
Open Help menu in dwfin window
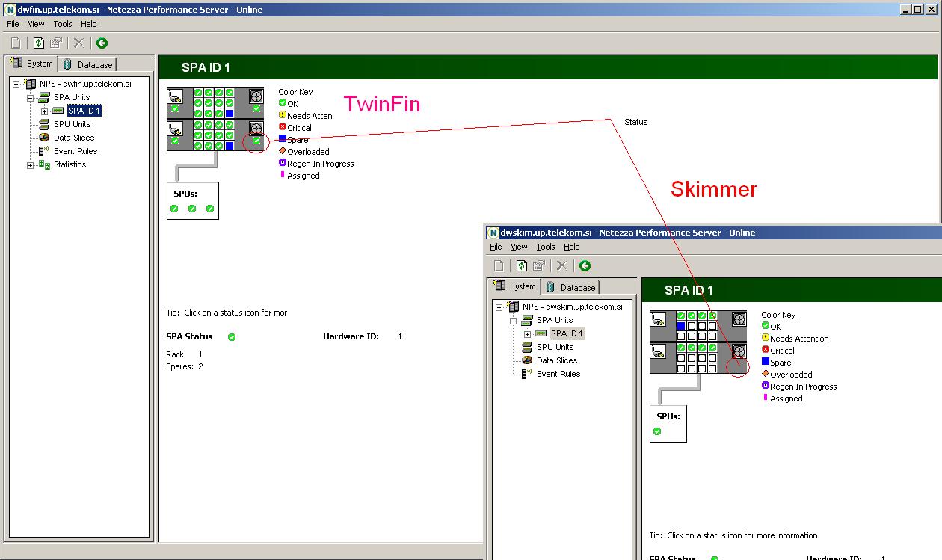[89, 24]
